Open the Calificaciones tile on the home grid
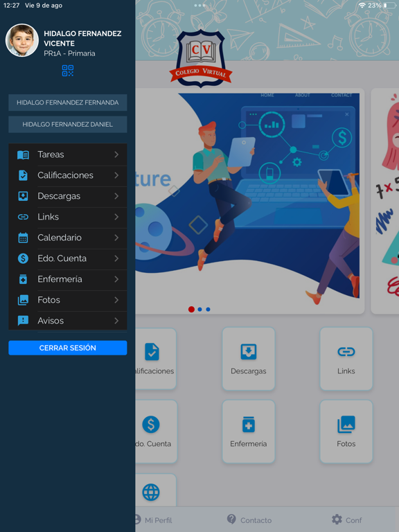This screenshot has height=532, width=399. pyautogui.click(x=156, y=359)
